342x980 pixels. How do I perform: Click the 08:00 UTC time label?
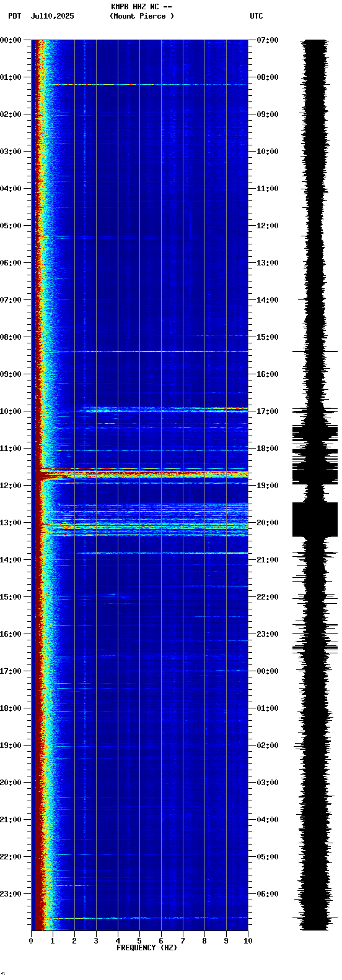268,77
